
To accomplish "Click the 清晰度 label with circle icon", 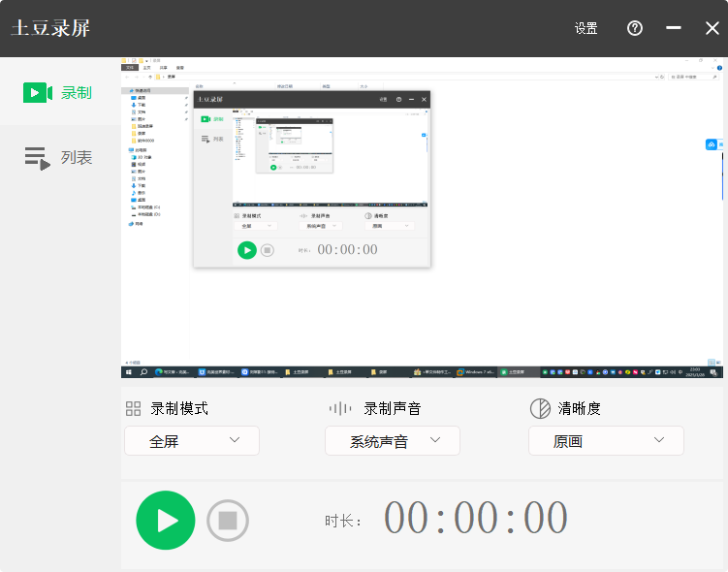I will tap(565, 408).
